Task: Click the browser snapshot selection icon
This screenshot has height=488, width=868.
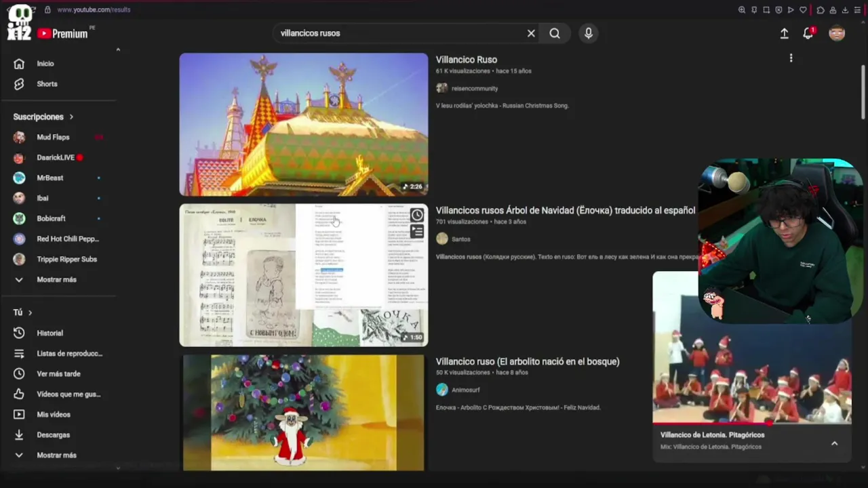Action: click(x=766, y=10)
